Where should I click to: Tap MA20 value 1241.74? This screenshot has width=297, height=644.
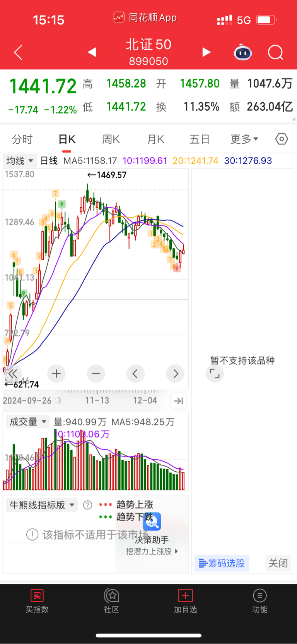195,161
